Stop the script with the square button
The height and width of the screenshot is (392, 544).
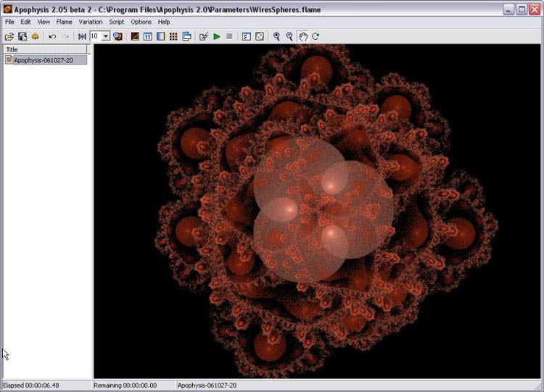click(x=229, y=36)
